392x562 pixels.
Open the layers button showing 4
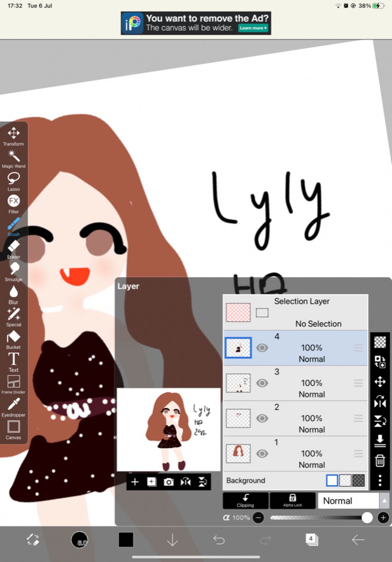pyautogui.click(x=312, y=540)
